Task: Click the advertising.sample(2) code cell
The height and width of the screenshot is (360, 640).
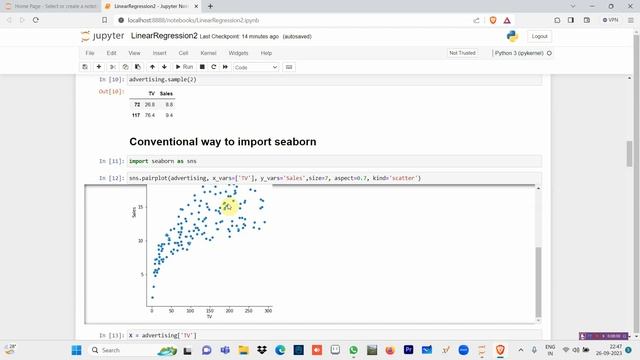Action: [335, 80]
